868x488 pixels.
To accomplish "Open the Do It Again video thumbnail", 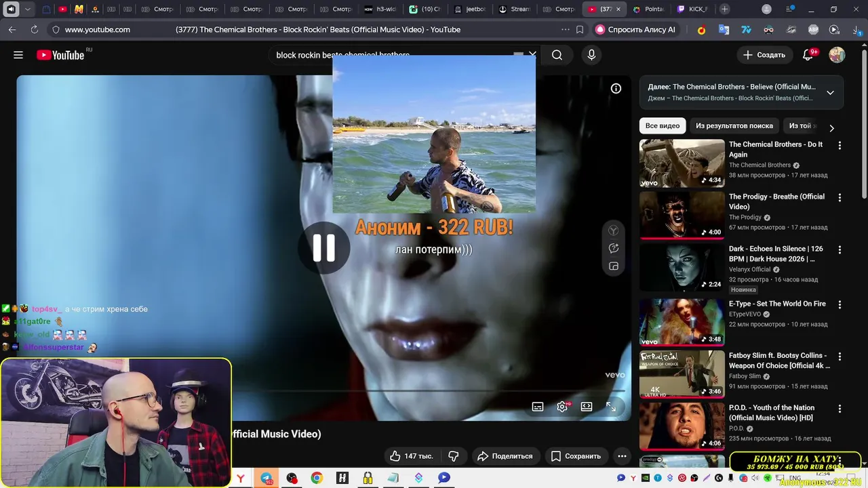I will click(682, 163).
